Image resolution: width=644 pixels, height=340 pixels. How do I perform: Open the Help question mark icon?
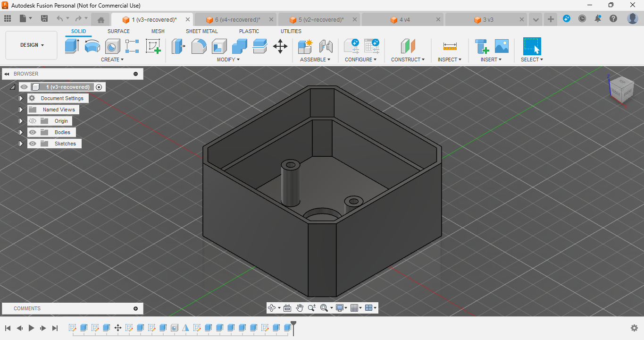[x=613, y=18]
